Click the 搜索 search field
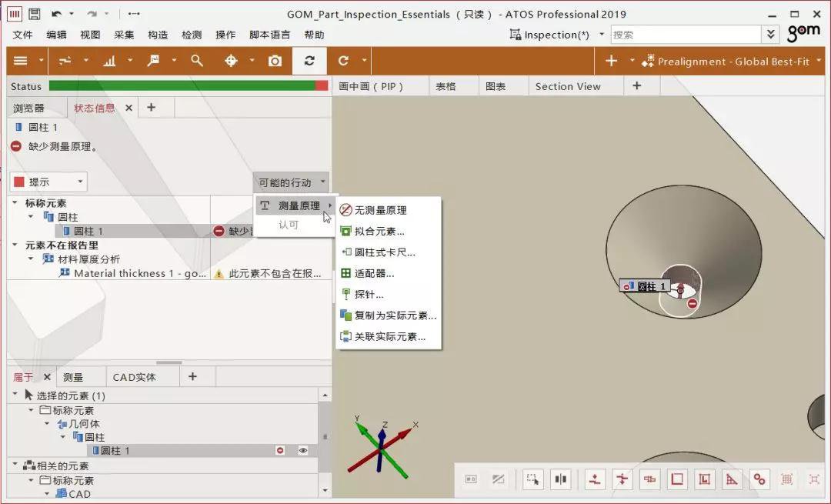Image resolution: width=831 pixels, height=504 pixels. click(x=686, y=35)
